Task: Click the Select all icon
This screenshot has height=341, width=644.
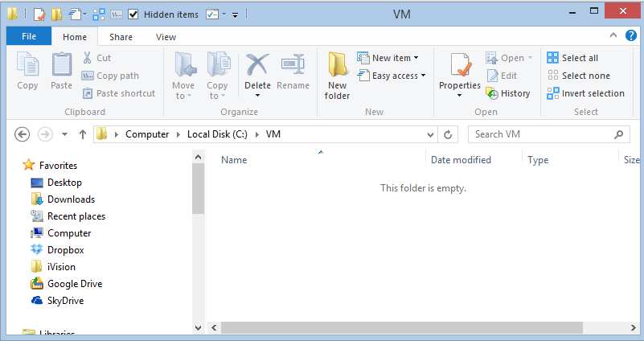Action: click(572, 58)
